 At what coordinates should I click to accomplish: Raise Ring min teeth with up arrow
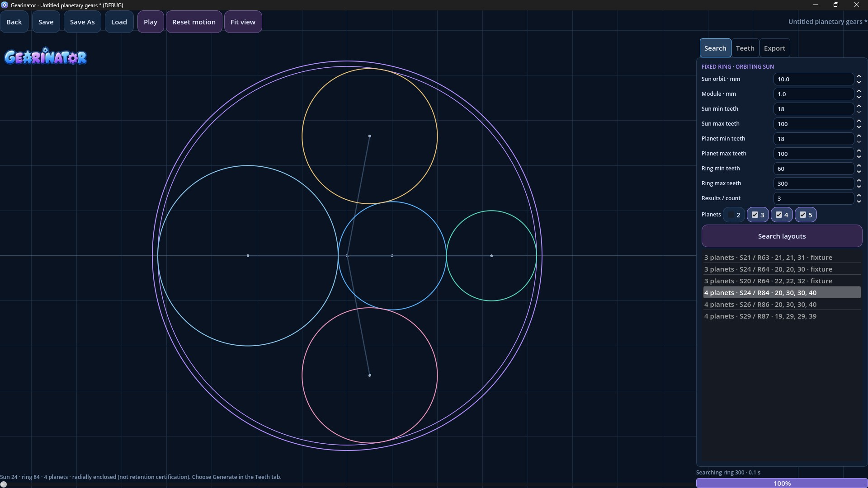click(859, 166)
